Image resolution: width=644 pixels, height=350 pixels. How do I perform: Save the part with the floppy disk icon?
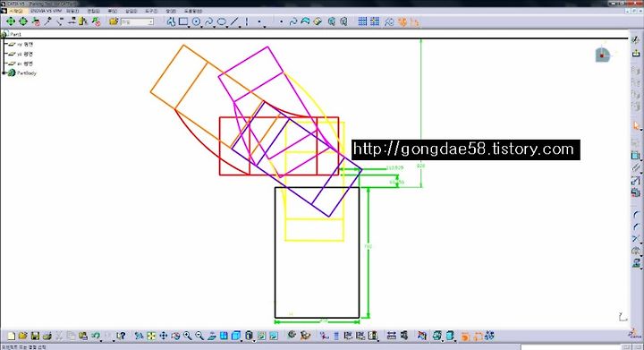35,336
